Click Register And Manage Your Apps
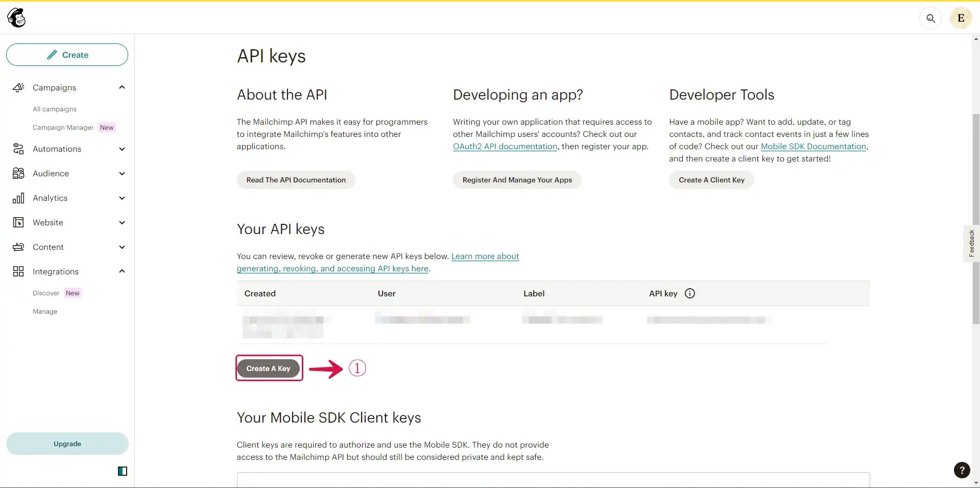This screenshot has height=488, width=980. (517, 180)
